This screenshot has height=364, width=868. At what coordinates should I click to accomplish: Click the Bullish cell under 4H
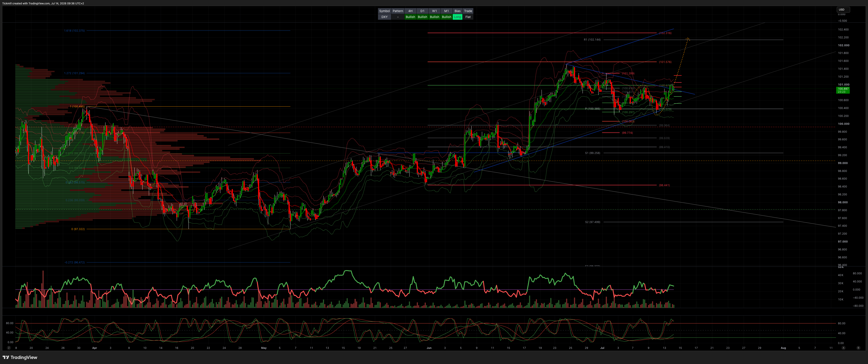[x=410, y=17]
